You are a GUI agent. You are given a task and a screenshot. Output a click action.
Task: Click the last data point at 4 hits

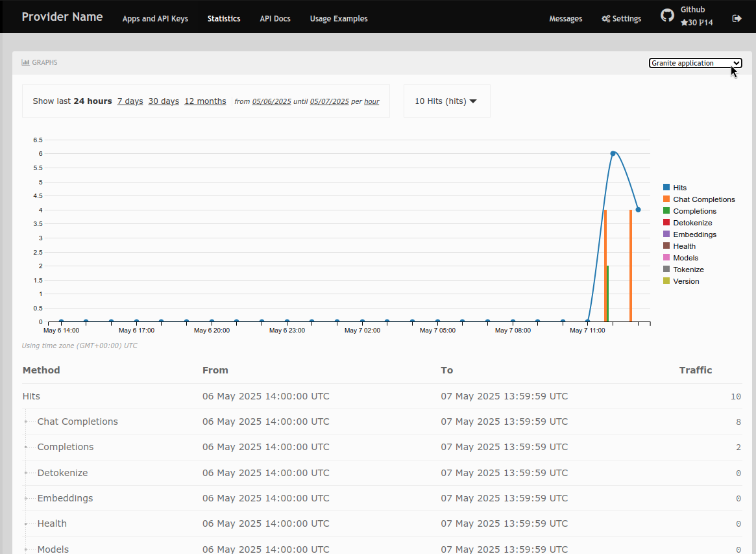[x=638, y=209]
